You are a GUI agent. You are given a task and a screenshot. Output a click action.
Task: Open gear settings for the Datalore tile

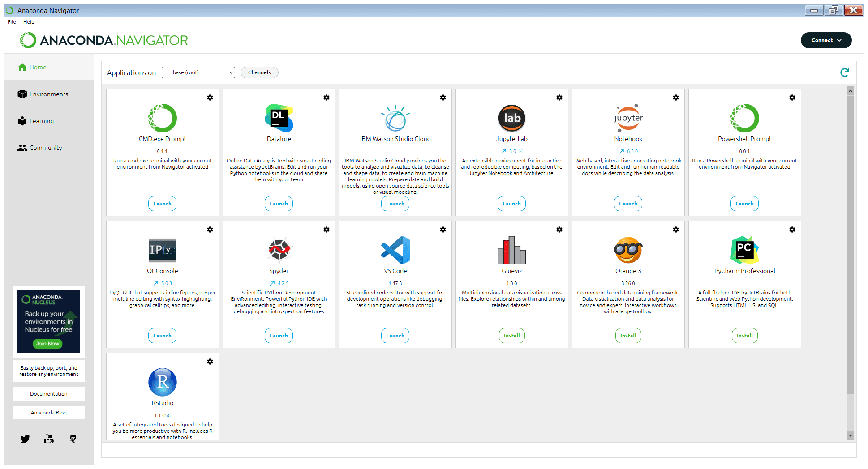[327, 98]
